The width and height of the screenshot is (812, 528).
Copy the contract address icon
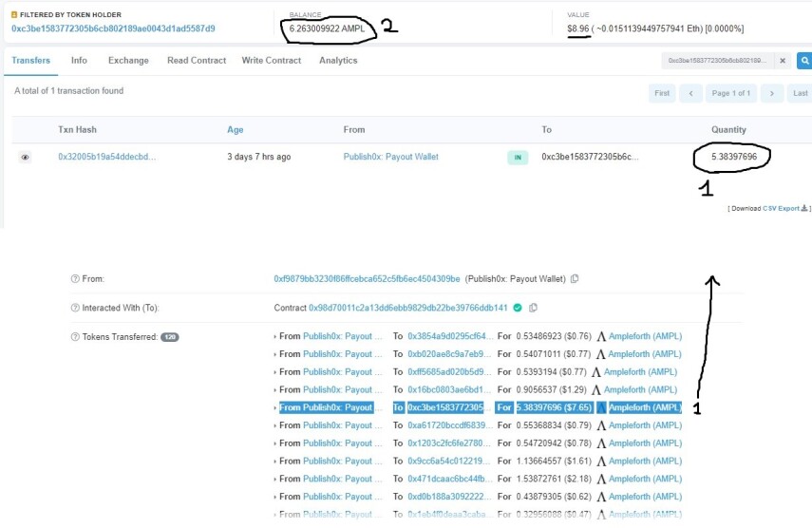[533, 308]
